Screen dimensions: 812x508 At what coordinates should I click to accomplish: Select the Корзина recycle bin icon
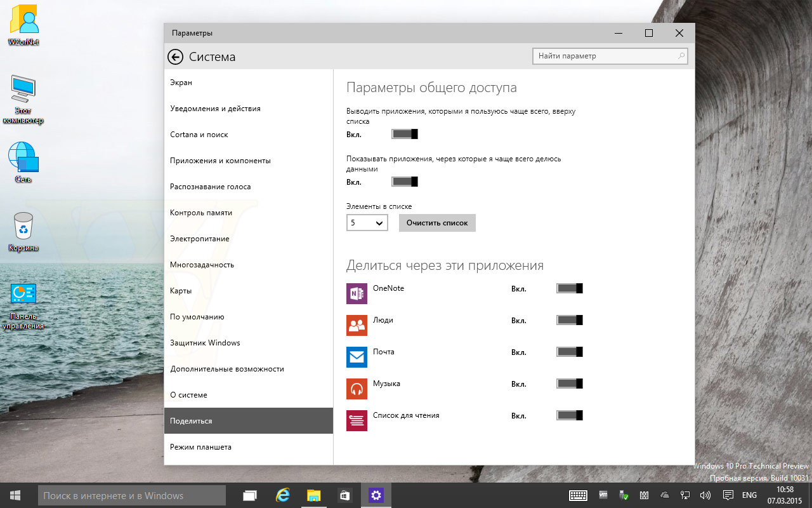click(24, 232)
